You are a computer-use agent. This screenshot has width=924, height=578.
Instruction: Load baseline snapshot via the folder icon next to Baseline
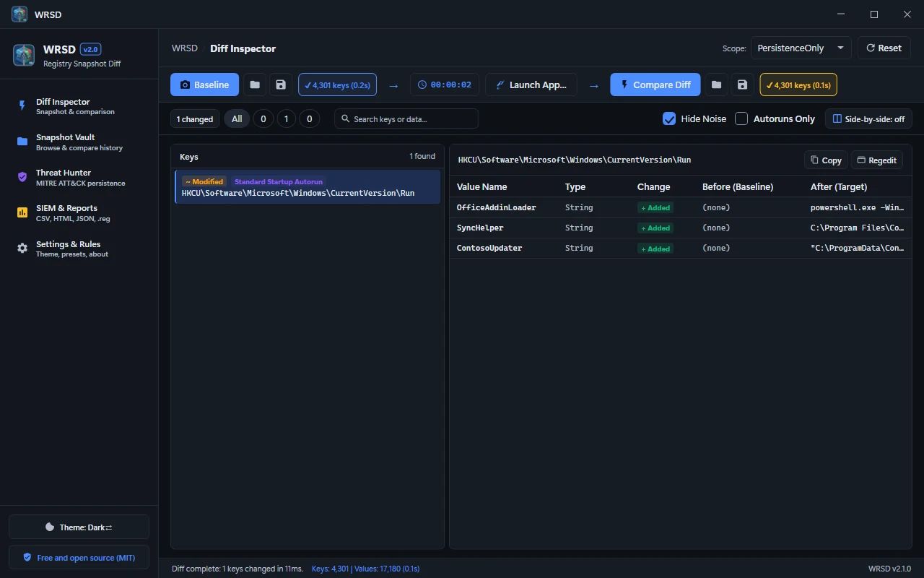pyautogui.click(x=255, y=85)
